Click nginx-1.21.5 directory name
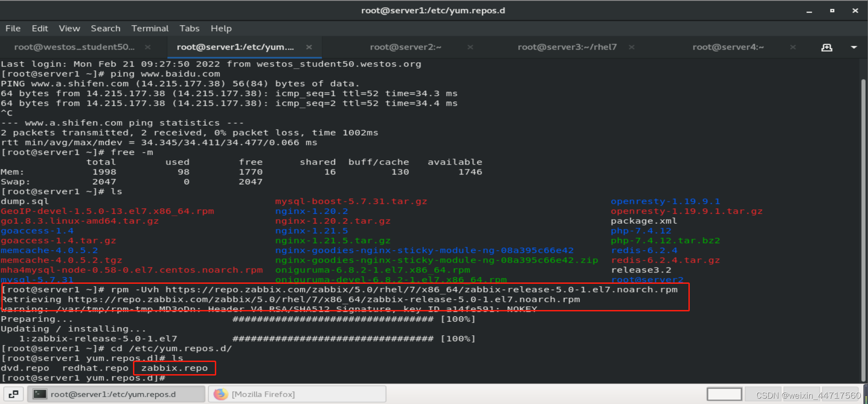The width and height of the screenshot is (868, 404). 312,231
